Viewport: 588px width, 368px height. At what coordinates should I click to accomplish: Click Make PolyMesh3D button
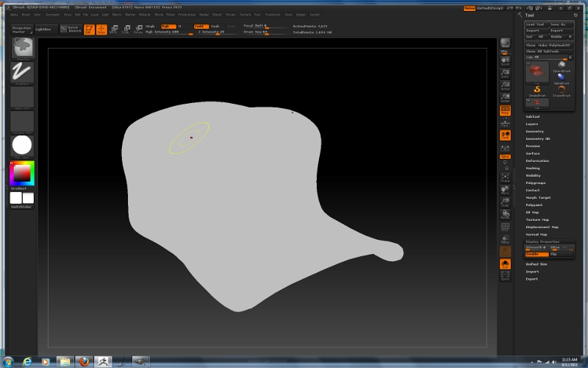tap(555, 45)
